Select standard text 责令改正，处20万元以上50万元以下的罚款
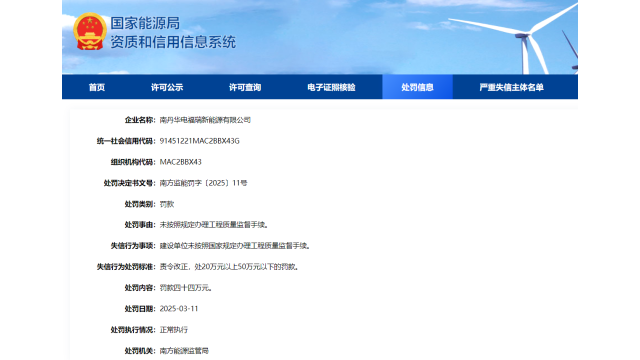The image size is (640, 360). [229, 267]
